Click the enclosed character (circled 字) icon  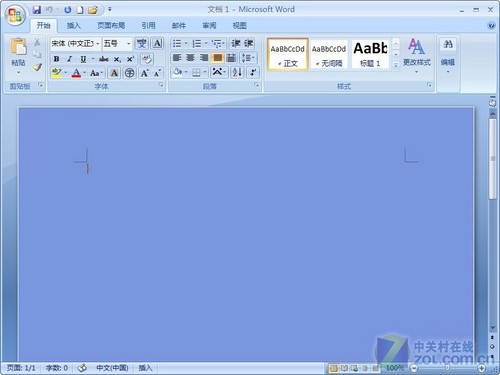pyautogui.click(x=130, y=73)
